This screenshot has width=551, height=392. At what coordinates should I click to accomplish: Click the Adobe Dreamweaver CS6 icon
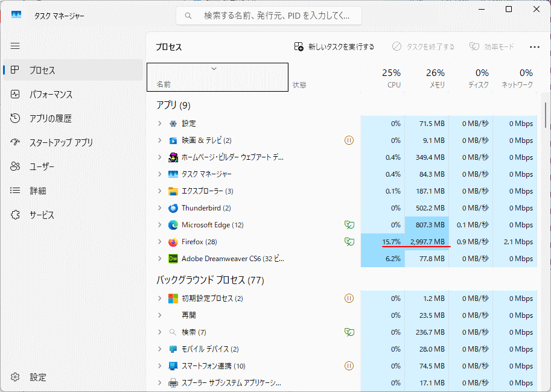coord(173,259)
